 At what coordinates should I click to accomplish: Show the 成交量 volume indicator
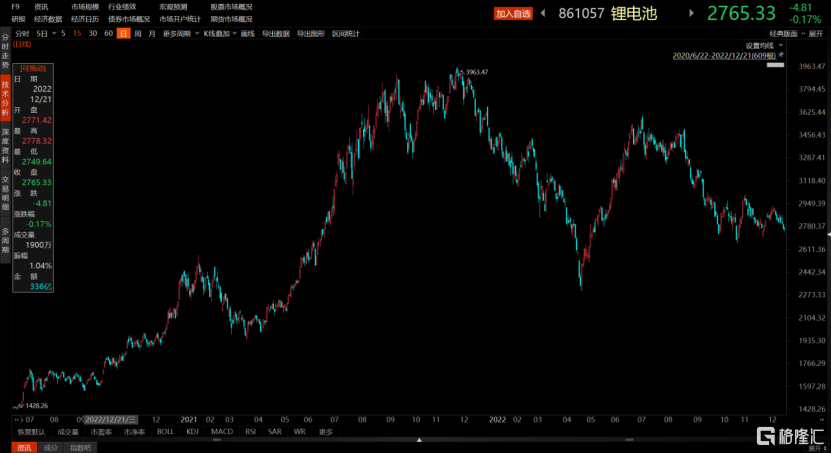pyautogui.click(x=68, y=432)
